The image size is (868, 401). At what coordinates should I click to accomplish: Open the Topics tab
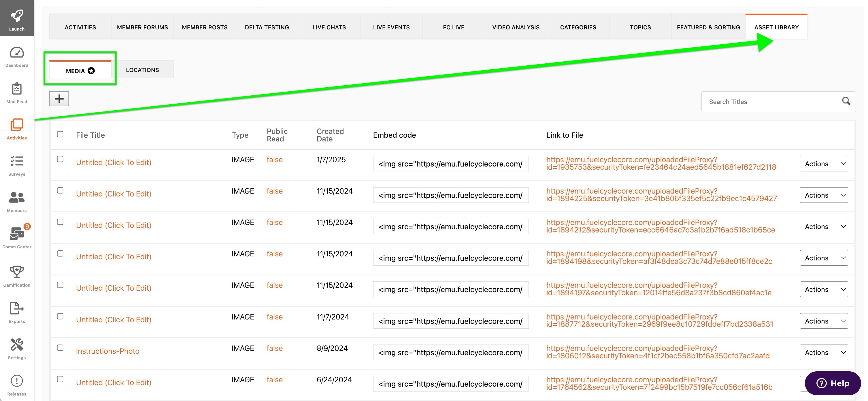pos(640,27)
